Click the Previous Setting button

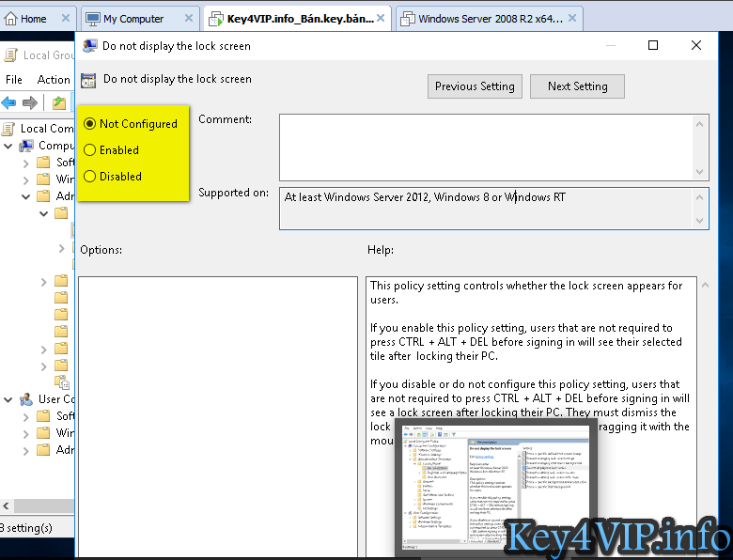[475, 86]
